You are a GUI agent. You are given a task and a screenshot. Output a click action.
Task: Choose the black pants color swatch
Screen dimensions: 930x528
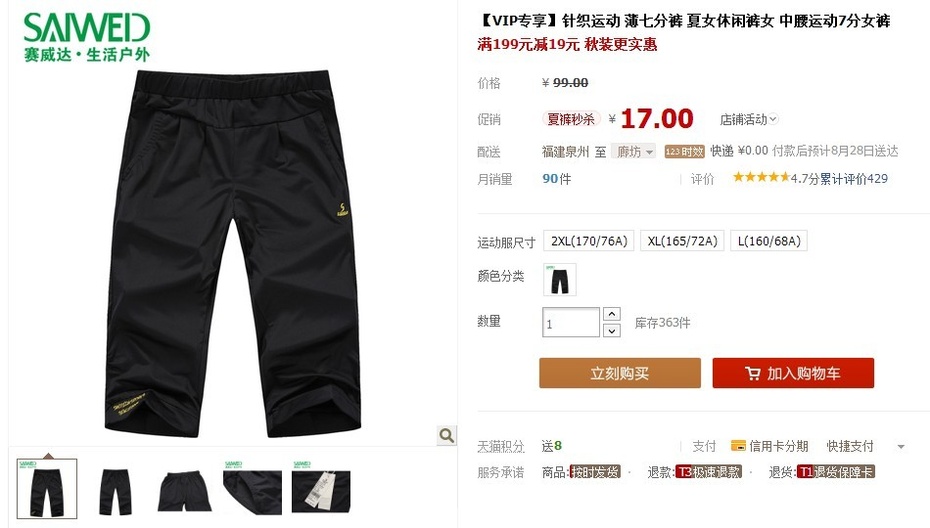559,279
